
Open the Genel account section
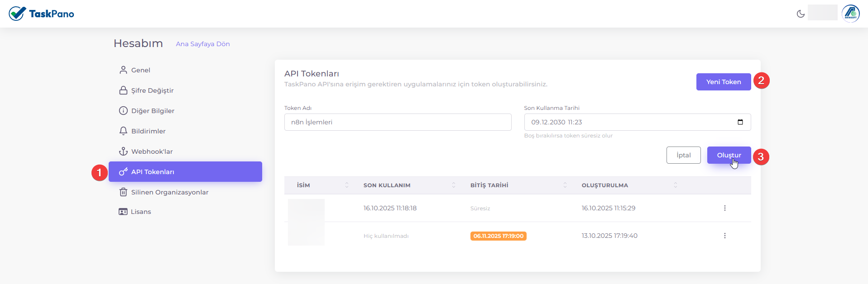click(140, 70)
